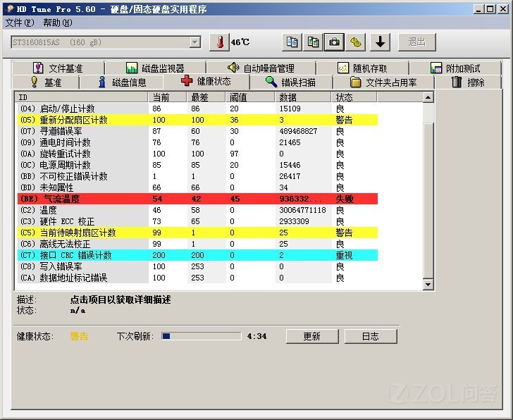The height and width of the screenshot is (420, 513).
Task: Click the copy screenshot to clipboard icon
Action: pyautogui.click(x=313, y=42)
